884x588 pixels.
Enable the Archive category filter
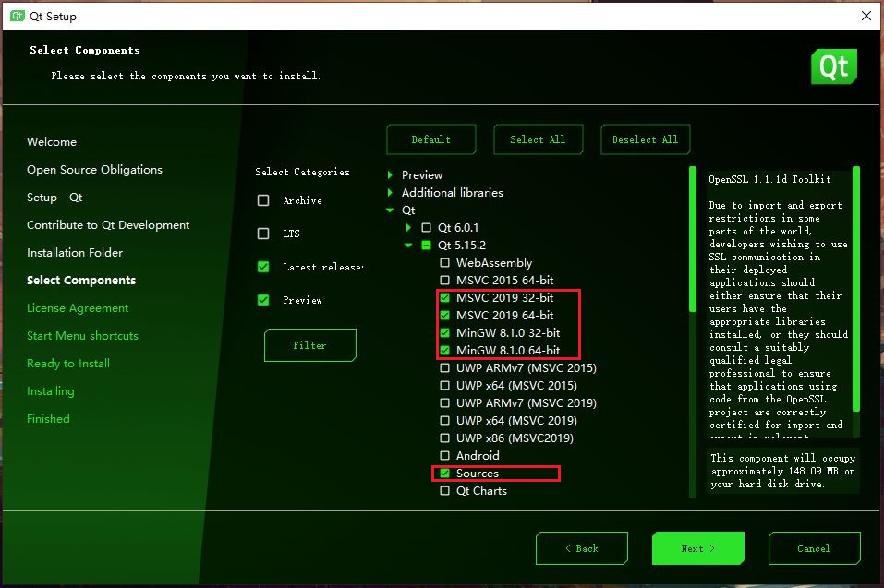click(x=262, y=200)
